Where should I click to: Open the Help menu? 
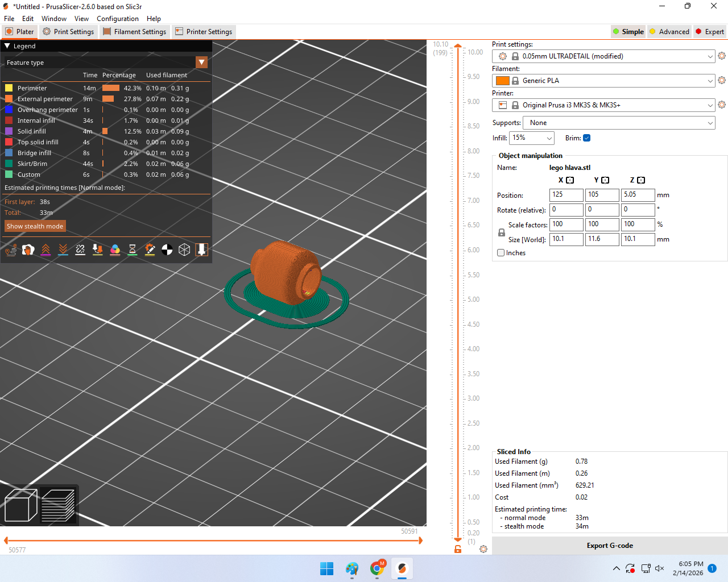[154, 19]
